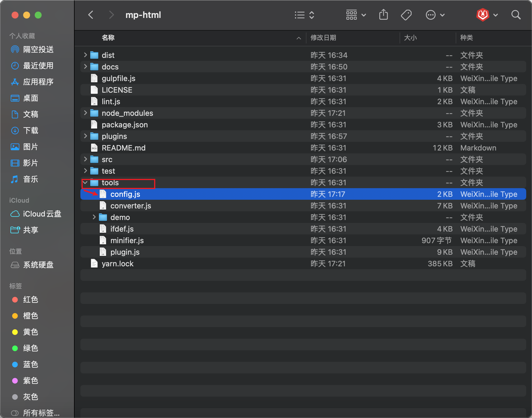Screen dimensions: 532x418
Task: Select the package.json file icon
Action: click(94, 124)
